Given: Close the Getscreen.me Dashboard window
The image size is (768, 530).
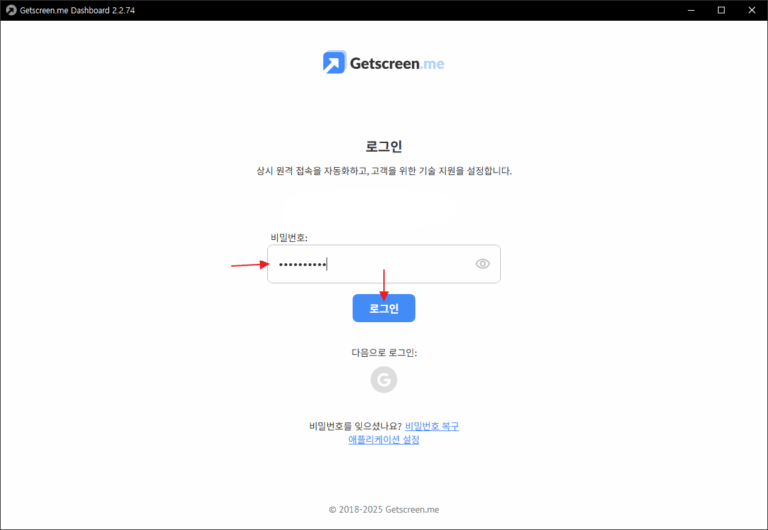Looking at the screenshot, I should click(x=752, y=10).
